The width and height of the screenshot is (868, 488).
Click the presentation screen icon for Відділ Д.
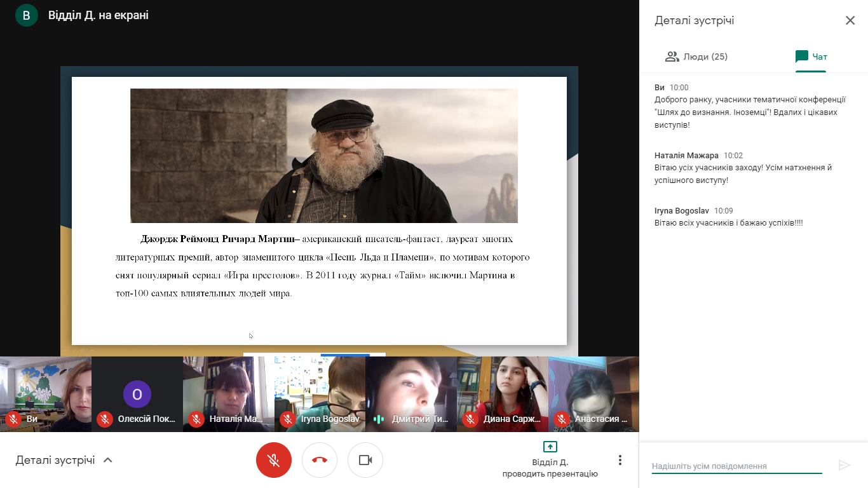click(x=550, y=447)
